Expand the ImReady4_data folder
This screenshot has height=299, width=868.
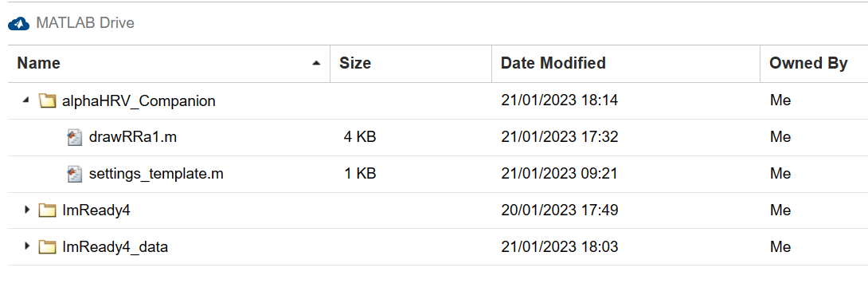(x=26, y=247)
